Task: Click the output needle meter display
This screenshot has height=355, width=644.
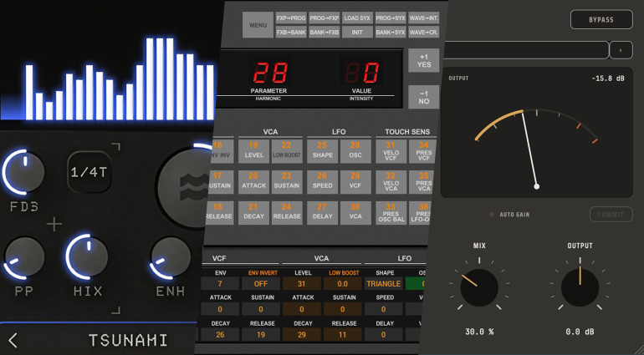Action: click(x=536, y=133)
